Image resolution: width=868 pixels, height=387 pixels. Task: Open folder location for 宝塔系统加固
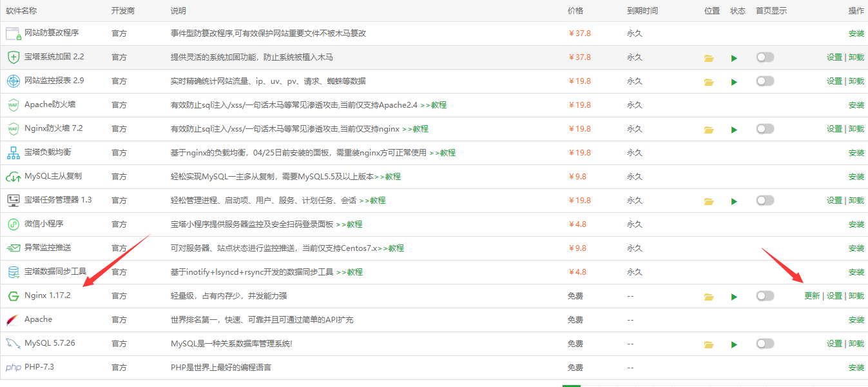[x=709, y=58]
